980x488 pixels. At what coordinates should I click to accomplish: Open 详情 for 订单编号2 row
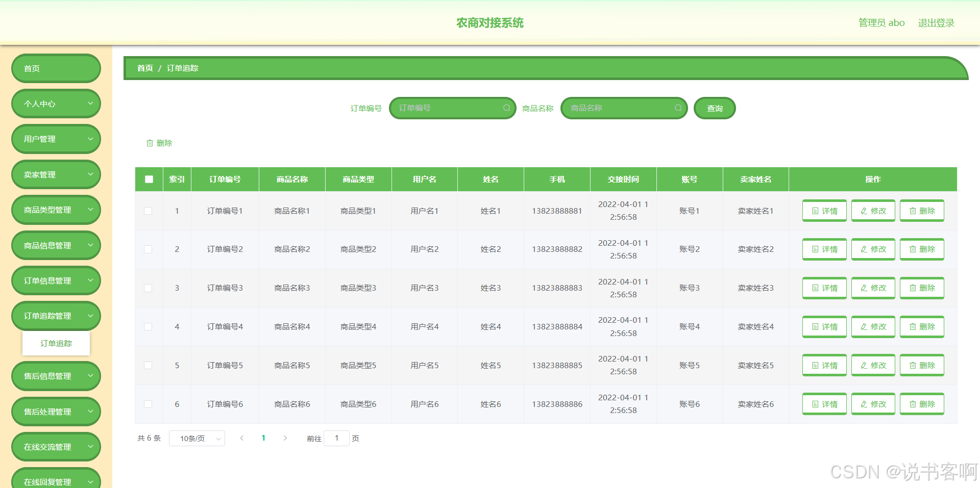point(824,249)
